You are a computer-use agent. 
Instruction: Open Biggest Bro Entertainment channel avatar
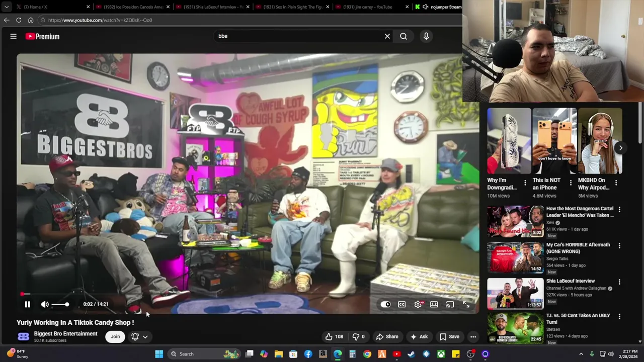click(23, 337)
